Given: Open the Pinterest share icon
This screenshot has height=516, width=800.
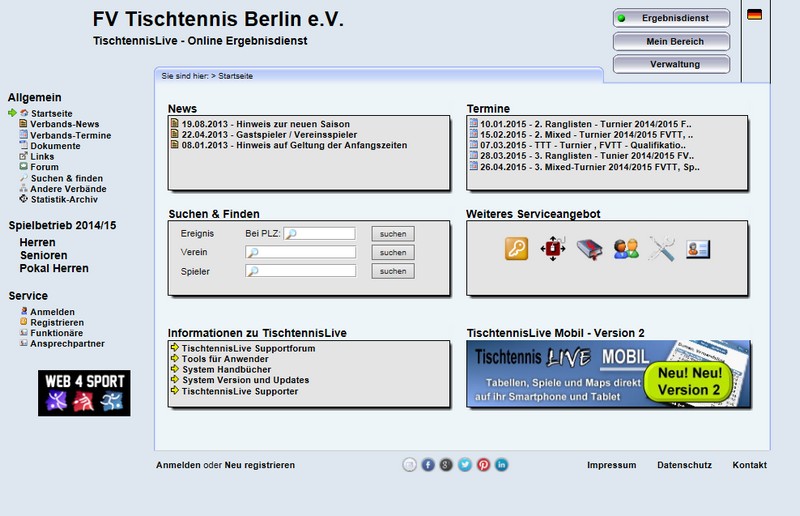Looking at the screenshot, I should (x=483, y=465).
